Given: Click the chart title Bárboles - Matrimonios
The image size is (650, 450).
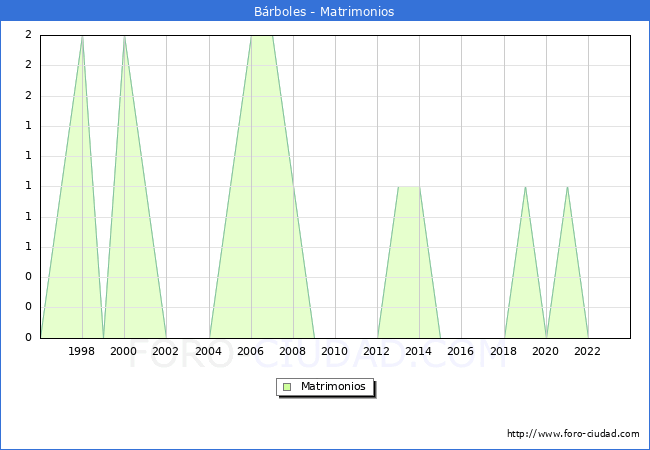Looking at the screenshot, I should click(x=324, y=11).
